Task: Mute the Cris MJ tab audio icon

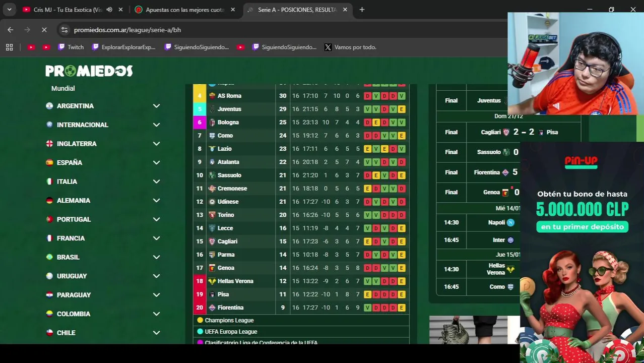Action: pyautogui.click(x=109, y=10)
